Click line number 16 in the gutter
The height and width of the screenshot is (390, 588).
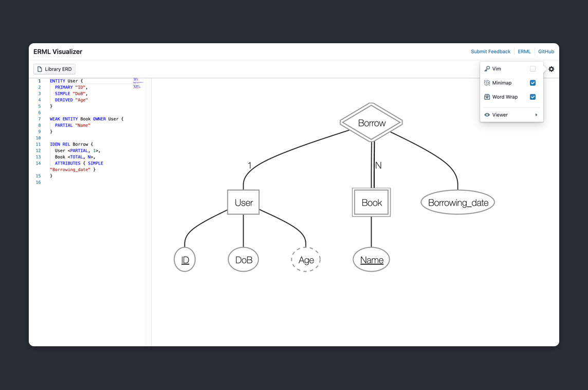pos(38,183)
